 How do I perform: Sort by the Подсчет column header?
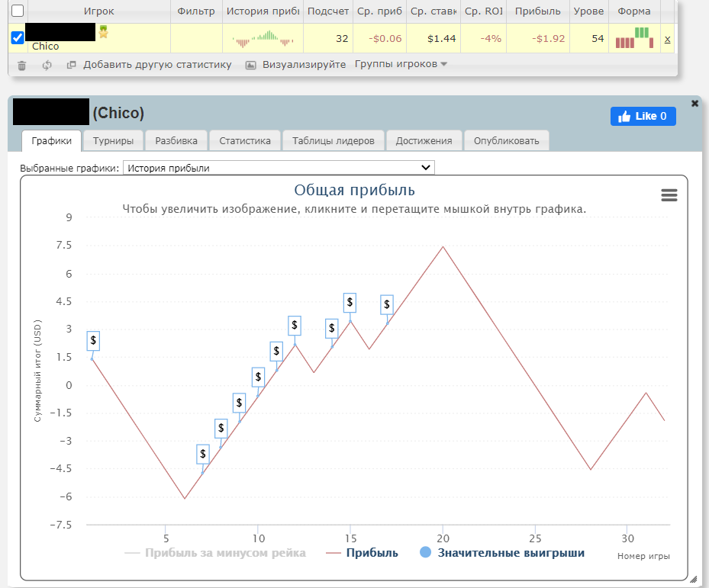pyautogui.click(x=328, y=11)
